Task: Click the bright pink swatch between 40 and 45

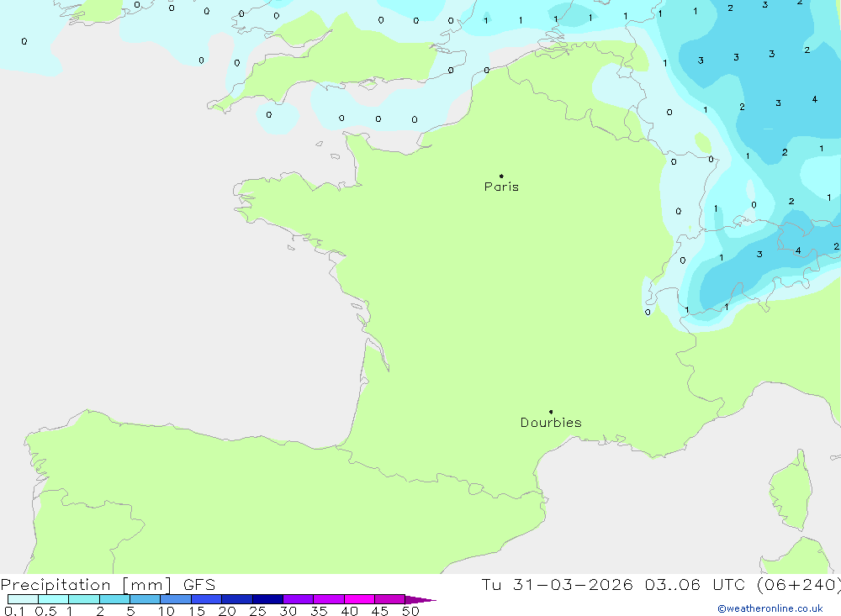Action: 359,599
